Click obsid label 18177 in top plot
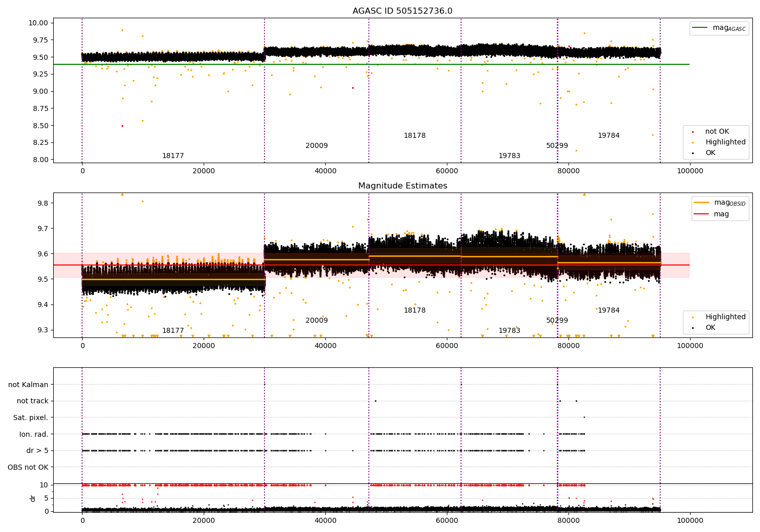The height and width of the screenshot is (532, 760). point(173,156)
